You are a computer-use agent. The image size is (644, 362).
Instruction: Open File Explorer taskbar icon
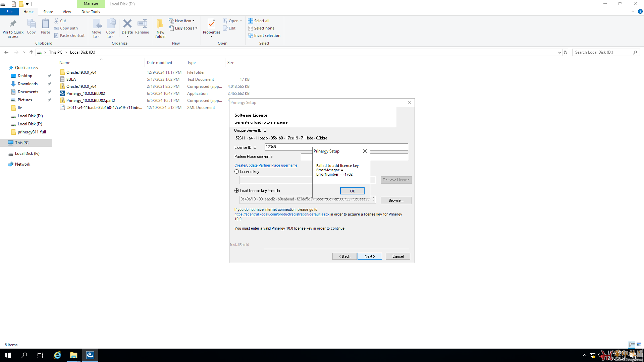click(73, 355)
